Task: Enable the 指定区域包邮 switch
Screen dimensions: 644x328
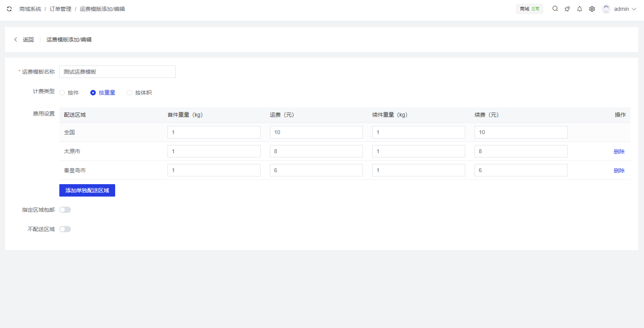Action: tap(65, 210)
